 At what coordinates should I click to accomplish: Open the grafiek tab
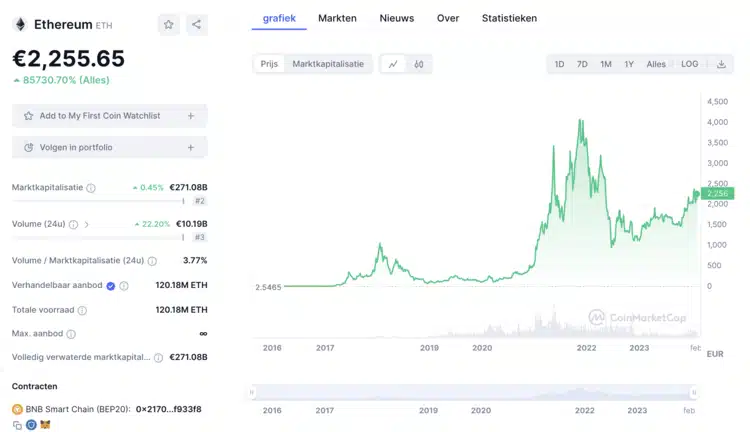click(279, 18)
